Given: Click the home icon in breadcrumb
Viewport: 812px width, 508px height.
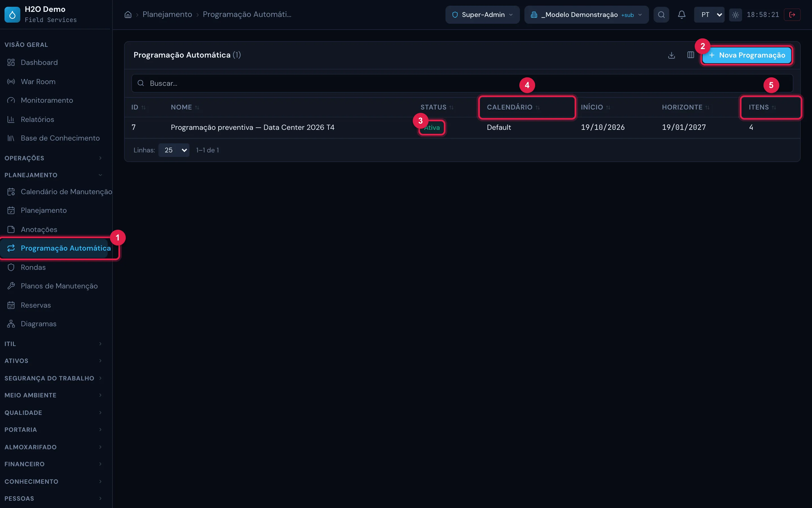Looking at the screenshot, I should pyautogui.click(x=128, y=14).
